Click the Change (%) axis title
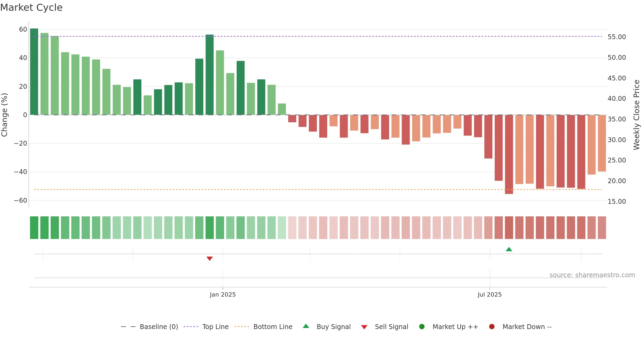The image size is (644, 362). point(4,115)
